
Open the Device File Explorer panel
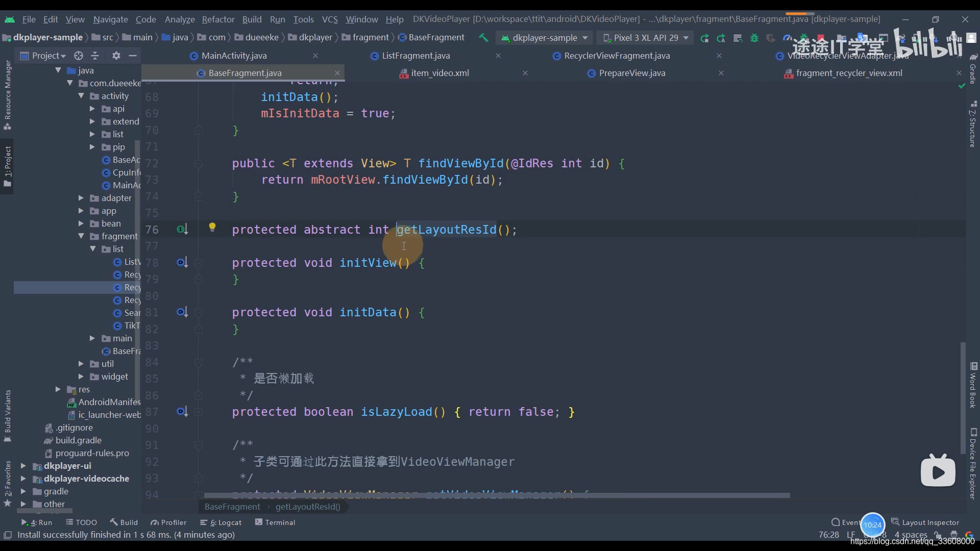[x=973, y=464]
